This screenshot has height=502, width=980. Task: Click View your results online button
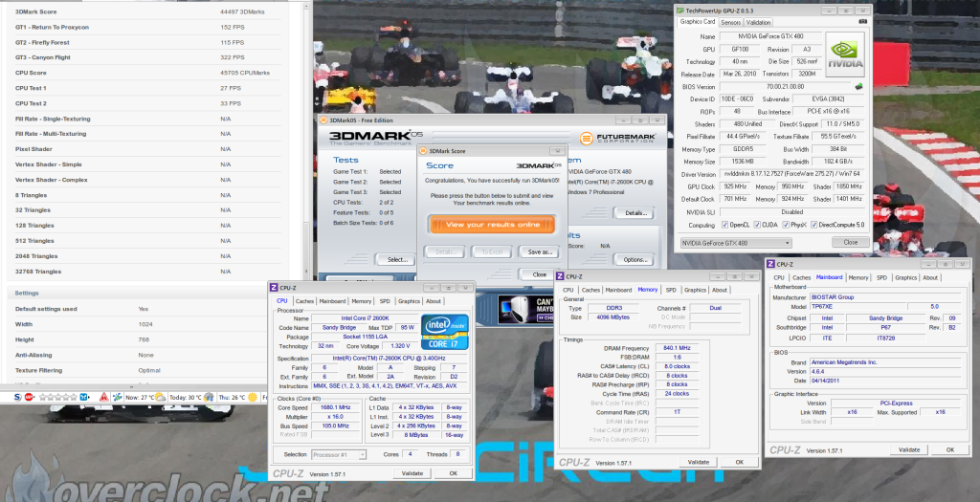(x=492, y=224)
